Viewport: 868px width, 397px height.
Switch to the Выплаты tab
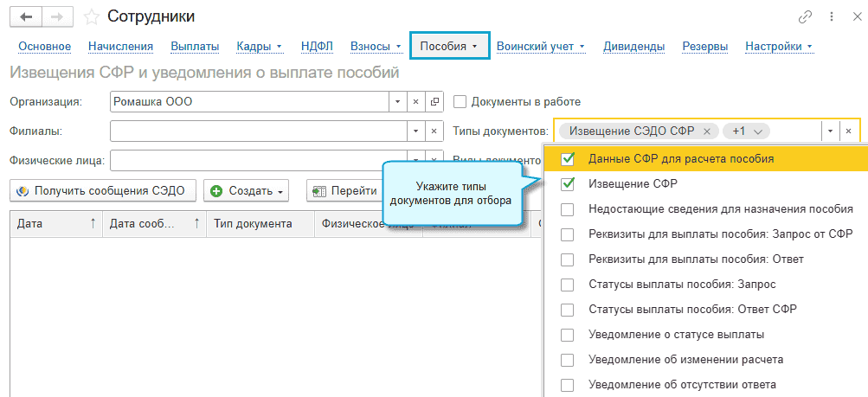[195, 47]
